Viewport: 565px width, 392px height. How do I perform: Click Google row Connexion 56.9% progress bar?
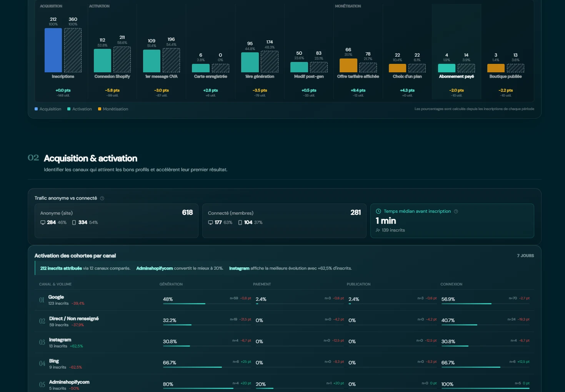pyautogui.click(x=485, y=304)
